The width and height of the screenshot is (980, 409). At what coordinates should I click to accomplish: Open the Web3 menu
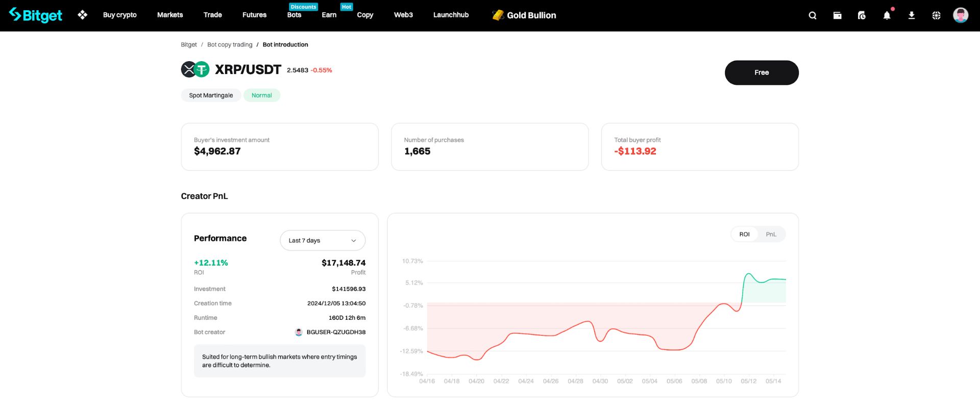point(403,15)
